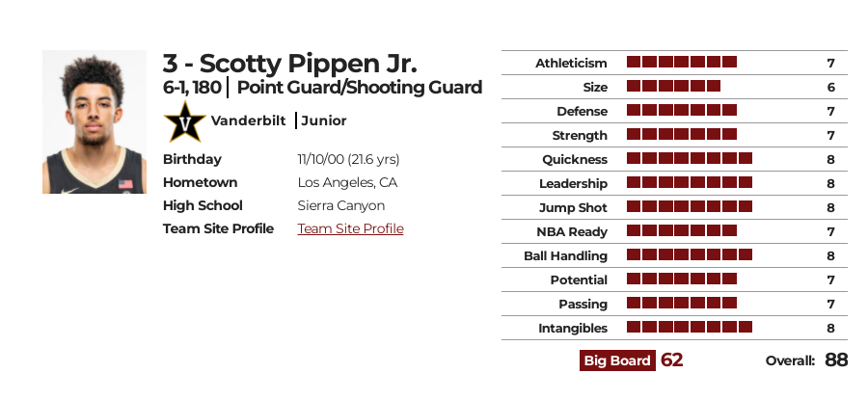Select the Ball Handling label
The height and width of the screenshot is (400, 868).
tap(565, 256)
